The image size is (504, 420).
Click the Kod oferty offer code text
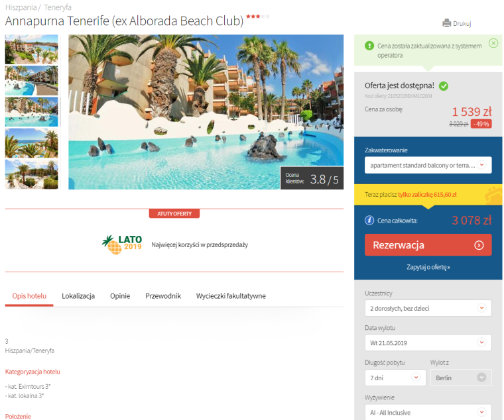(399, 96)
